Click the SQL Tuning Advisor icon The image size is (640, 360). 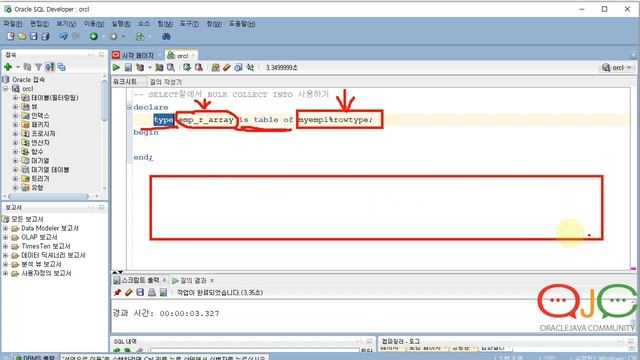[171, 67]
